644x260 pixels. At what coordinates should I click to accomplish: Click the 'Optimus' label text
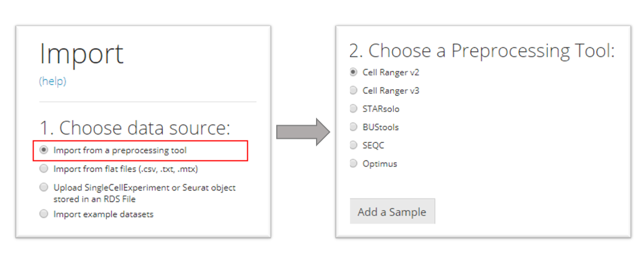(x=380, y=163)
